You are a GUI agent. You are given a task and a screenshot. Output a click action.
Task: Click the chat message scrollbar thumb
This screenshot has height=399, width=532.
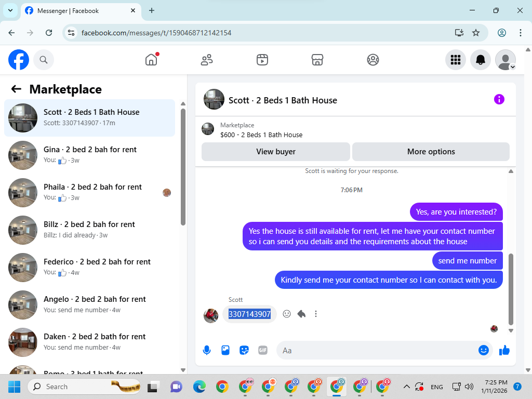511,289
